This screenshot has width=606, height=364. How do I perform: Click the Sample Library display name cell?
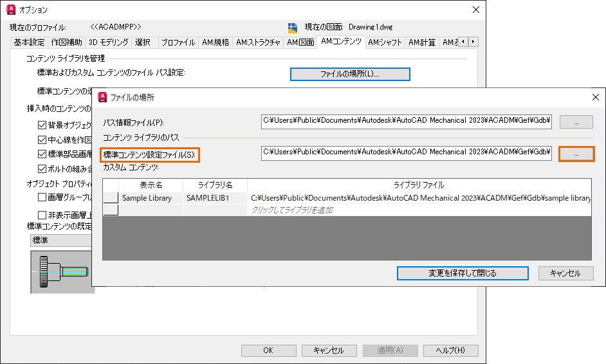point(151,198)
